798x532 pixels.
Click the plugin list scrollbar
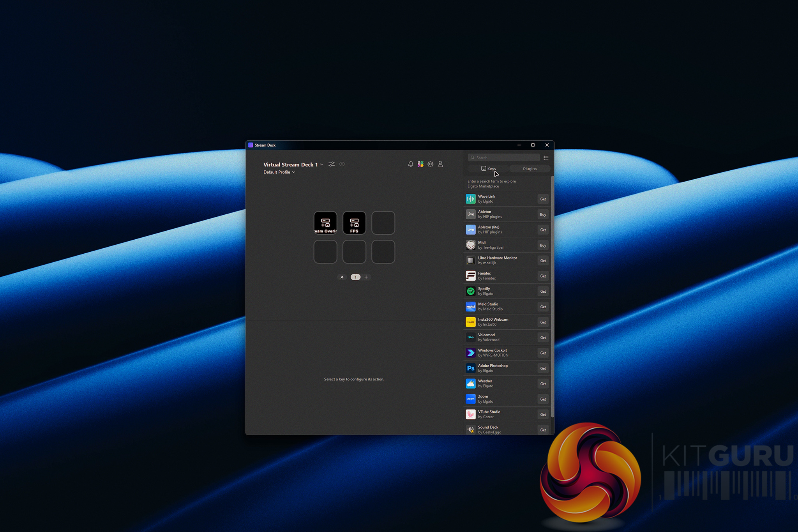552,296
